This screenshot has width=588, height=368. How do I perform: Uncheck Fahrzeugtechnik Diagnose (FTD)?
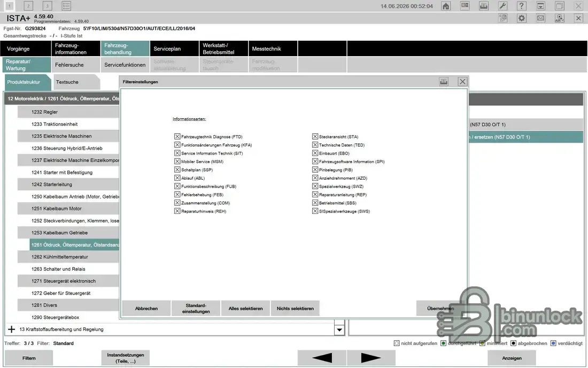tap(177, 136)
